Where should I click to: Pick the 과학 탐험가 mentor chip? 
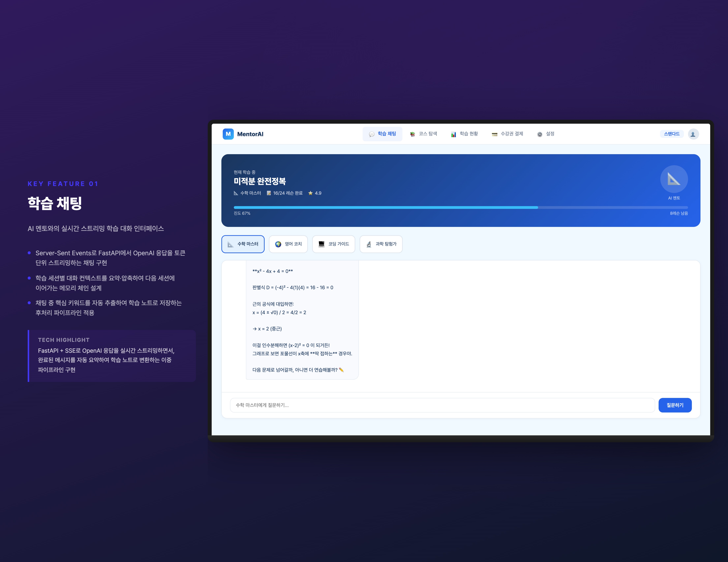coord(381,244)
